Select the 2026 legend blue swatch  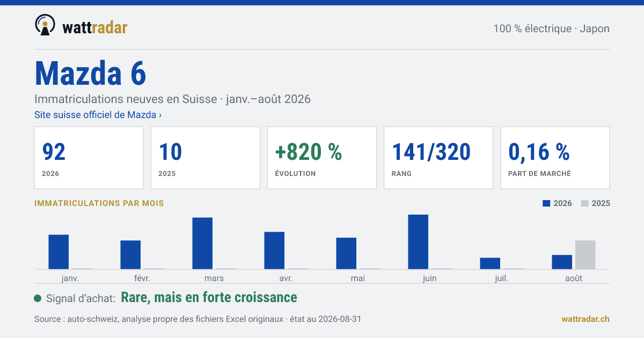click(547, 203)
